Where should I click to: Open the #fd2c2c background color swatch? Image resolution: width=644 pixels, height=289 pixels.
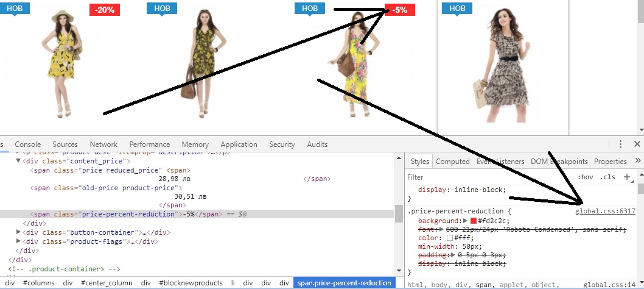pos(473,221)
